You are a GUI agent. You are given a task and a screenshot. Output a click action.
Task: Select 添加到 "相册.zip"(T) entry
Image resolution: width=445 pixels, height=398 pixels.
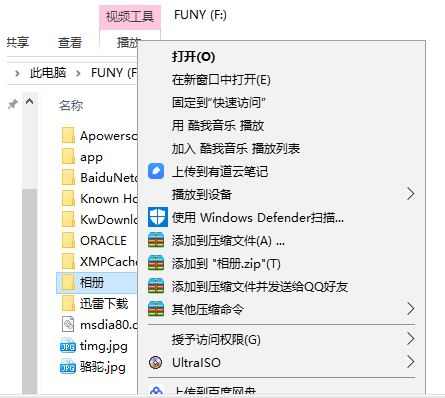tap(226, 264)
